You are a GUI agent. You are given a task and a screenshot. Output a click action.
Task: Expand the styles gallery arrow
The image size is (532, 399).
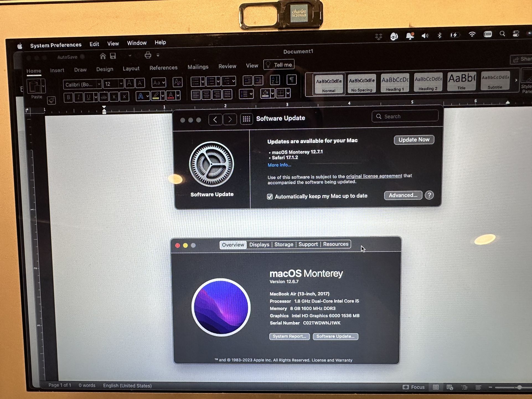516,80
